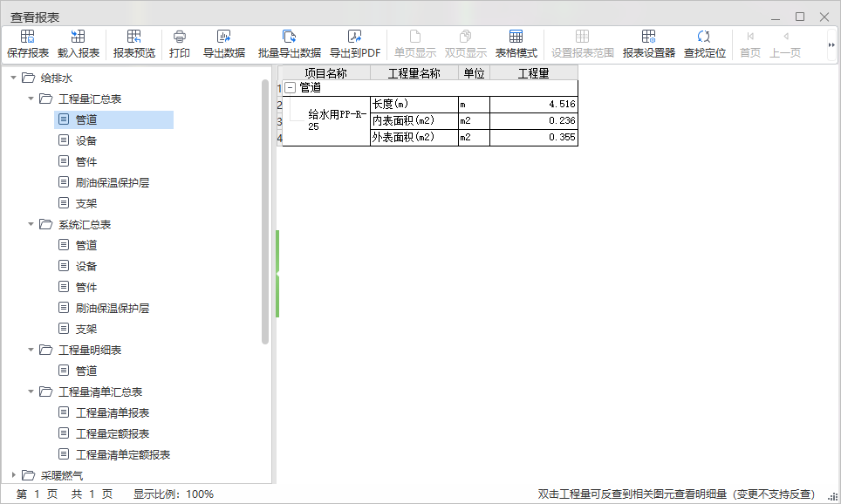
Task: Click the 查找定位 icon
Action: [x=704, y=37]
